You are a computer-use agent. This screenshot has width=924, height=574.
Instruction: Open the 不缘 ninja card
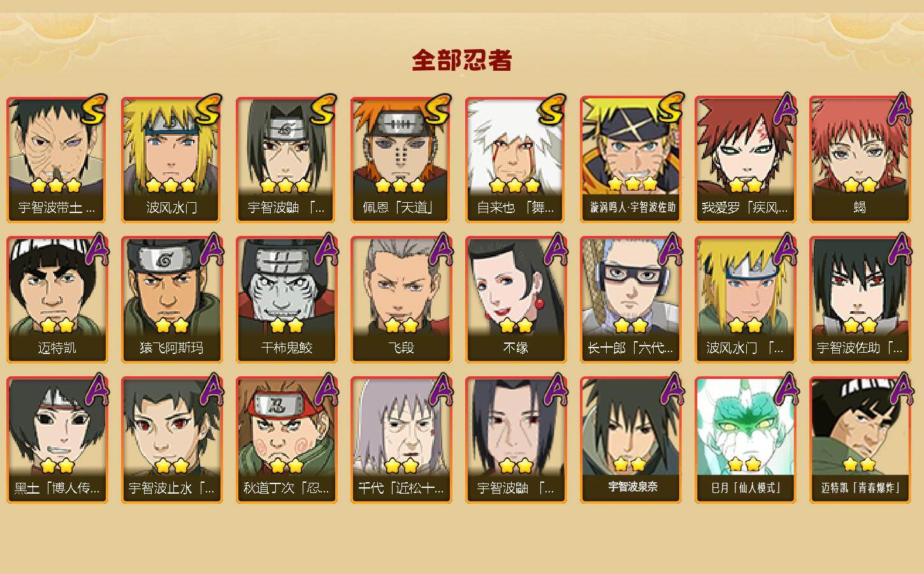click(x=516, y=299)
